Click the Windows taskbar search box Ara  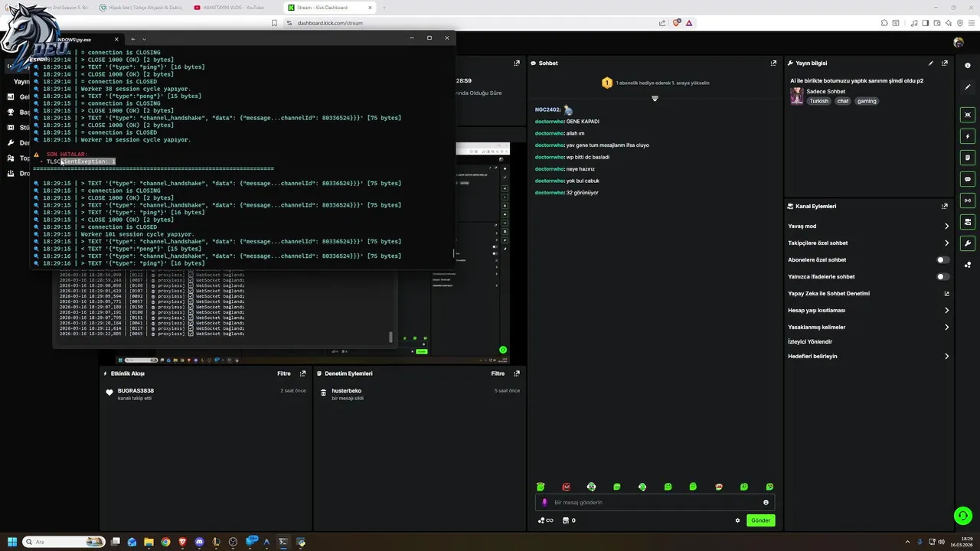click(64, 542)
